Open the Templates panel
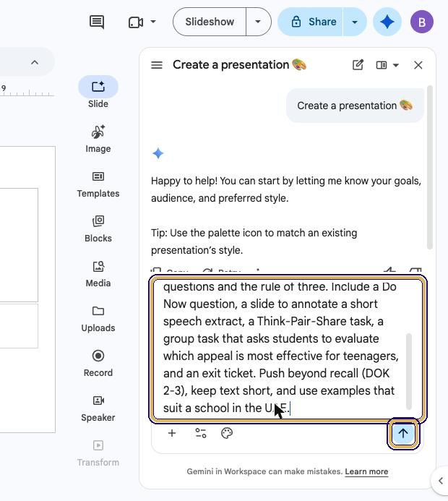 pos(98,184)
